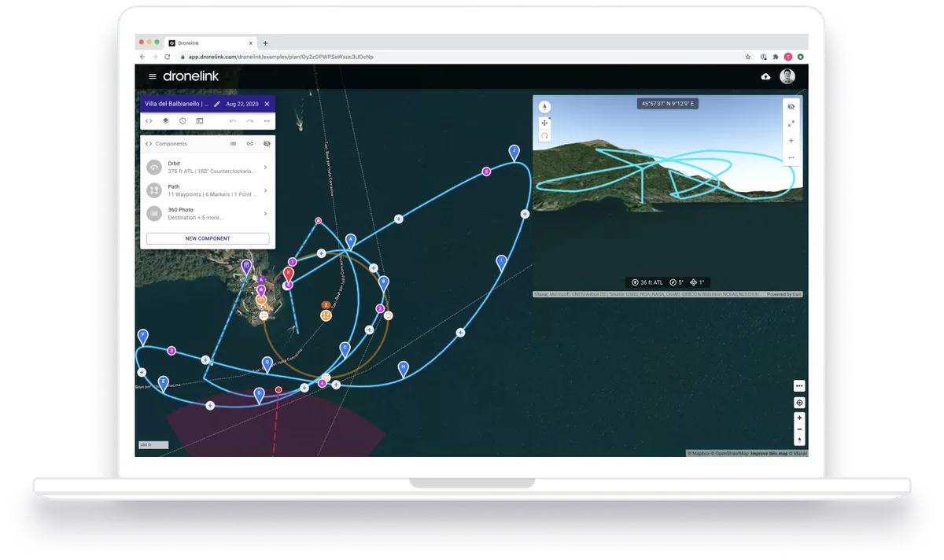Click the Villa del Balbianello plan title
944x560 pixels.
pyautogui.click(x=176, y=104)
